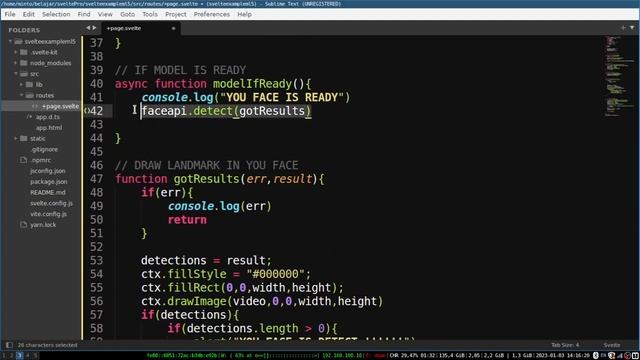
Task: Switch to the +page.svelte tab
Action: pyautogui.click(x=141, y=29)
